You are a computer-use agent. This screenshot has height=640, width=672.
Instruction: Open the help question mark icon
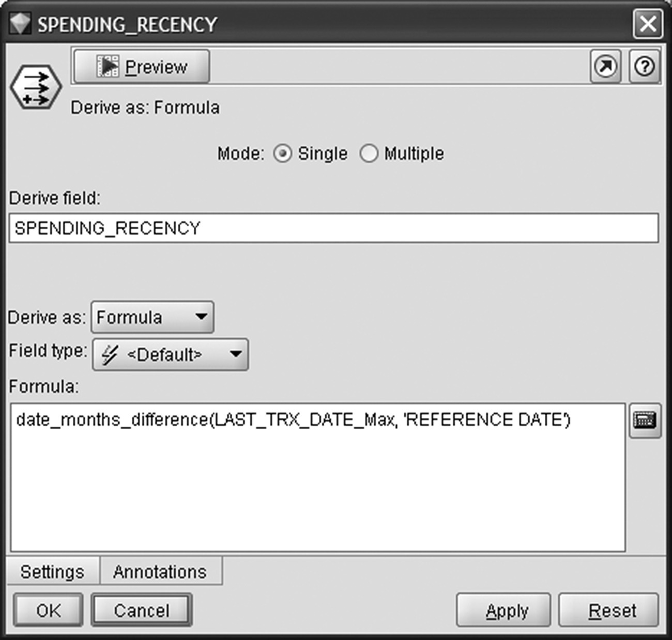click(x=645, y=66)
